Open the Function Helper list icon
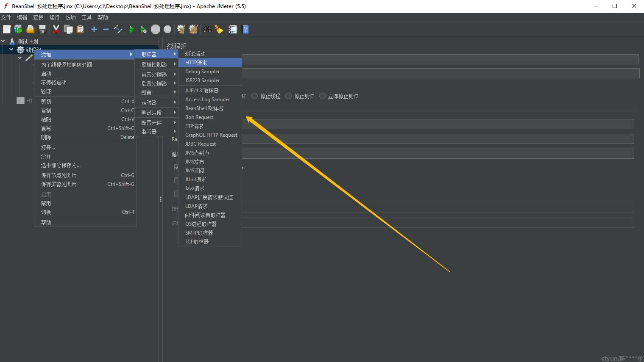Screen dimensions: 644x362 pos(233,29)
